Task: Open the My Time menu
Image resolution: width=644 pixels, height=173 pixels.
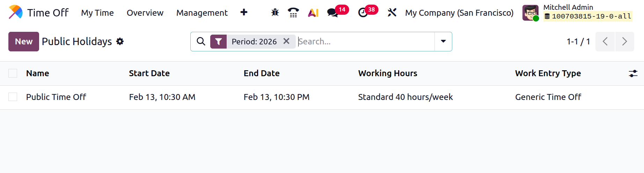Action: point(97,13)
